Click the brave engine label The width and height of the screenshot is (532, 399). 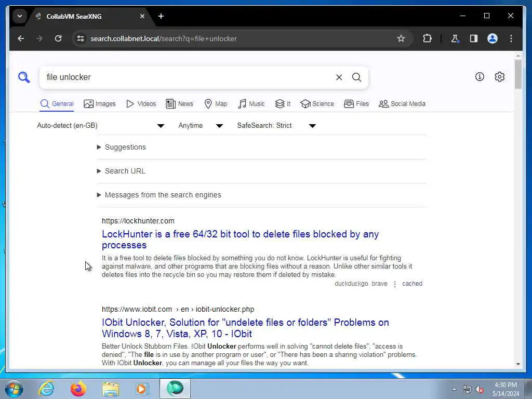pyautogui.click(x=379, y=284)
